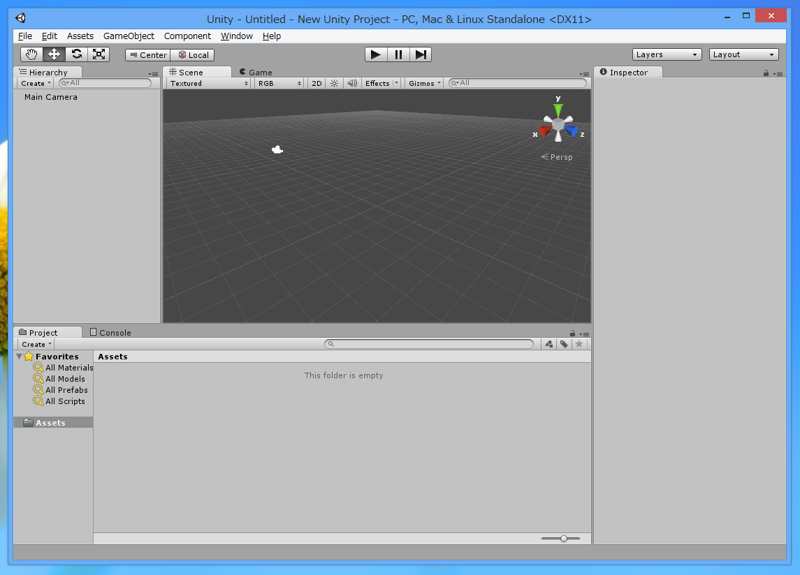Click the blue Z axis gizmo cone
The height and width of the screenshot is (575, 800).
[572, 132]
